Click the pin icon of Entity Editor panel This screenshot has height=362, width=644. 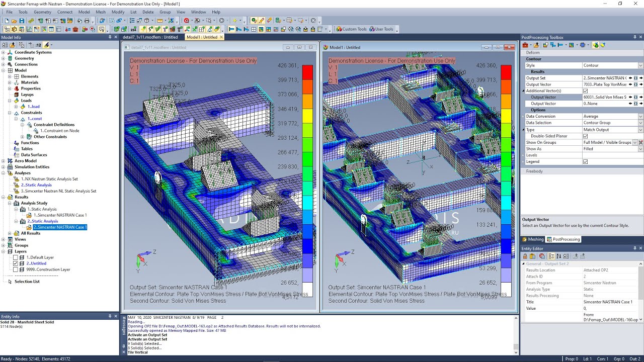[634, 248]
